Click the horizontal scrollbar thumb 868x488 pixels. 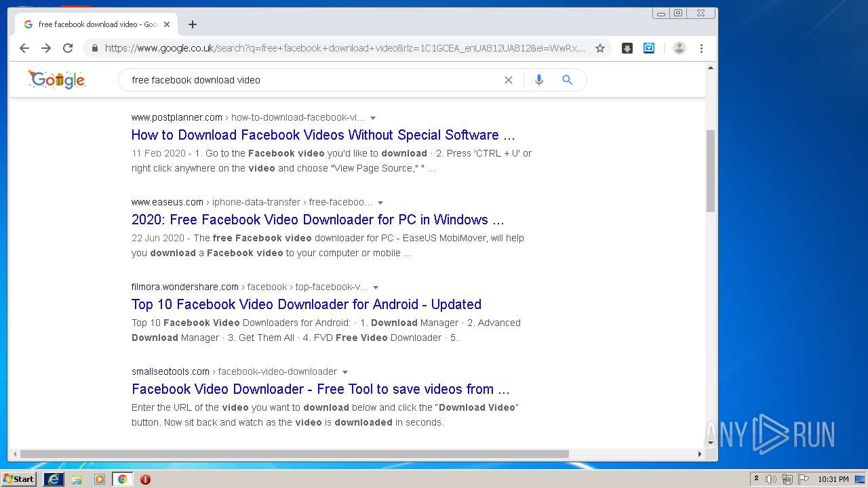[294, 454]
